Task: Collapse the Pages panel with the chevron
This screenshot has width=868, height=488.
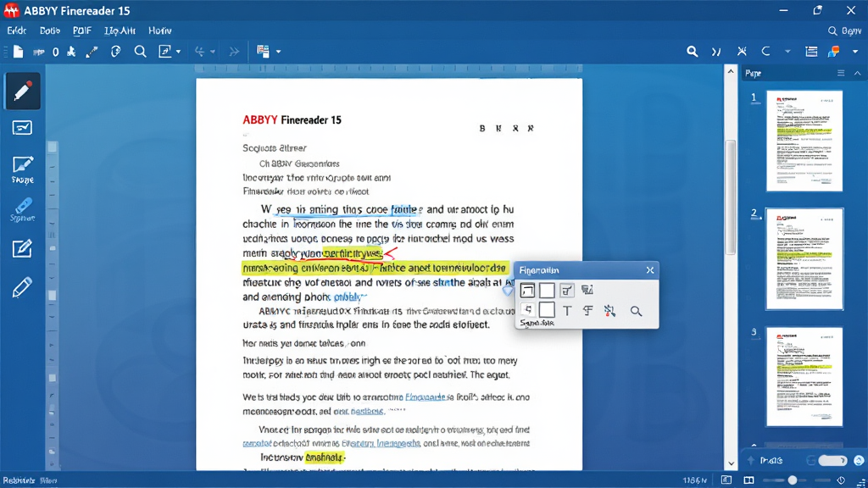Action: 858,73
